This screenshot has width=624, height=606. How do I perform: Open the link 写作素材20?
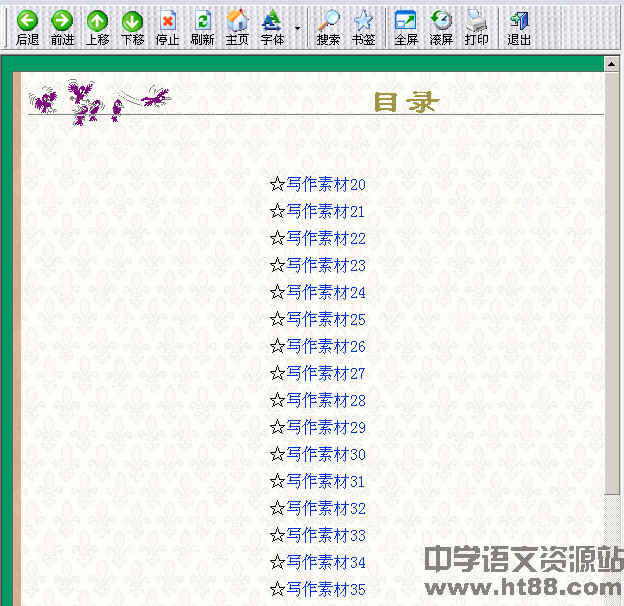point(326,184)
